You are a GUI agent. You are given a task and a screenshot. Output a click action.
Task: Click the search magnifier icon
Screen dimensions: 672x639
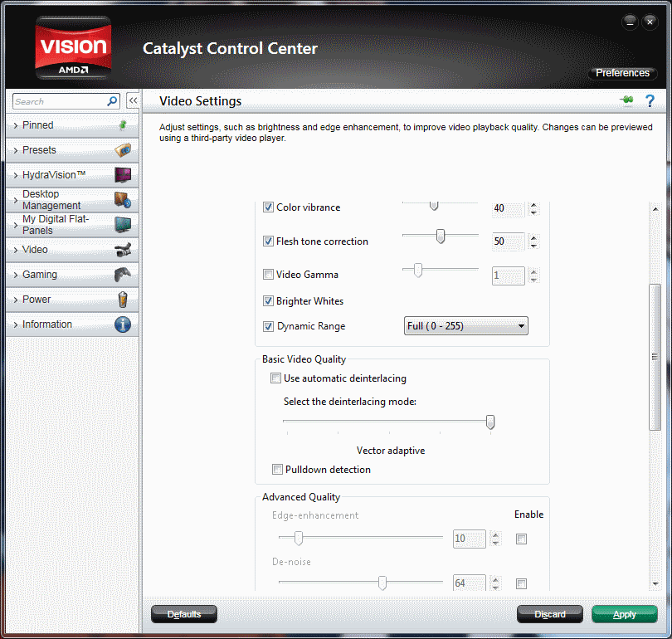click(112, 101)
